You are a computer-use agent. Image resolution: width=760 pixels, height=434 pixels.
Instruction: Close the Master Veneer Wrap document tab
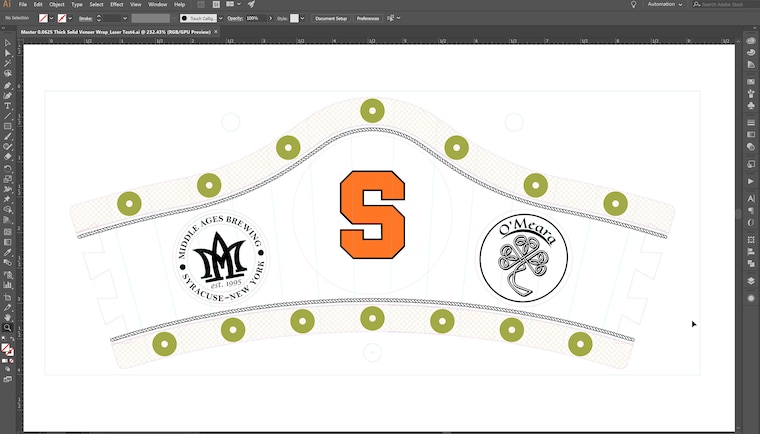[216, 32]
